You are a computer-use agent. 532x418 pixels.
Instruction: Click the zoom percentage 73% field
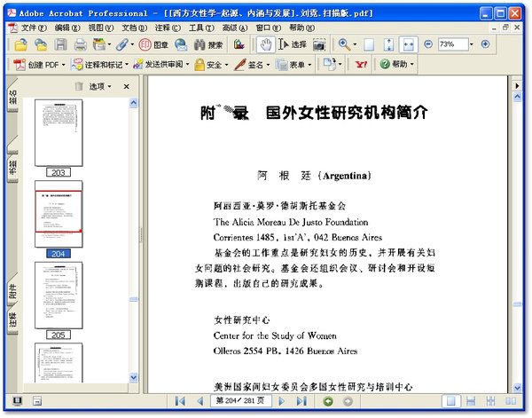pyautogui.click(x=453, y=44)
